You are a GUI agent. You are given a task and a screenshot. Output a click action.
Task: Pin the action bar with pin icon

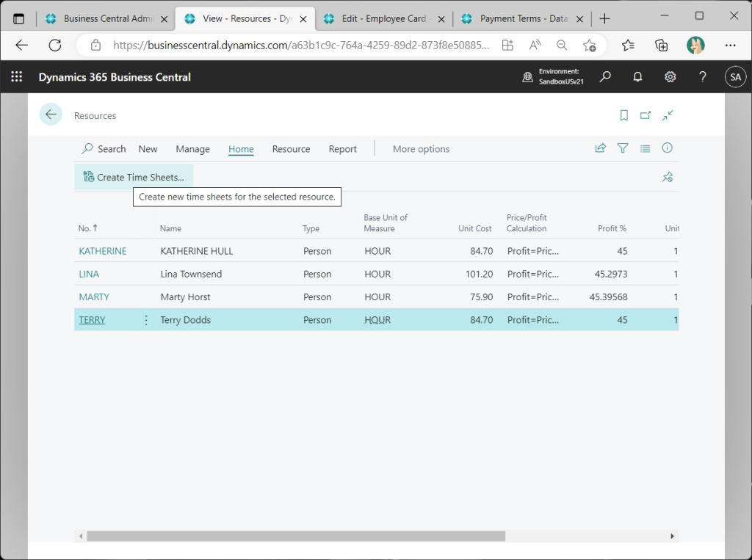tap(668, 177)
